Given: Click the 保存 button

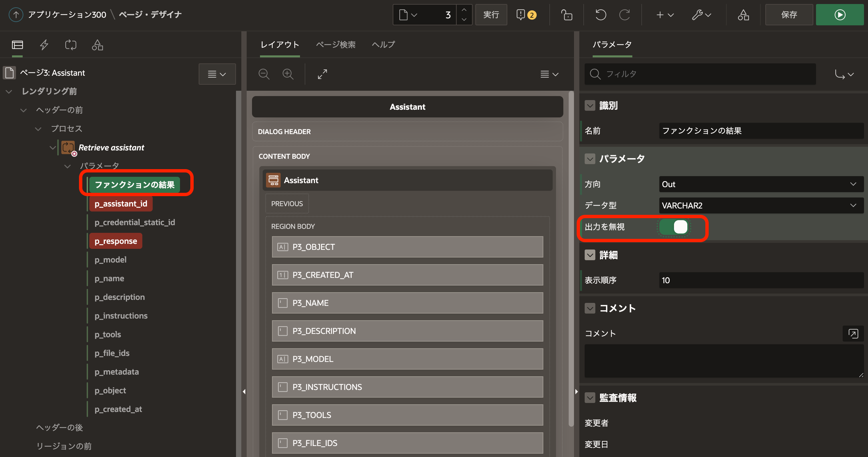Looking at the screenshot, I should click(789, 15).
